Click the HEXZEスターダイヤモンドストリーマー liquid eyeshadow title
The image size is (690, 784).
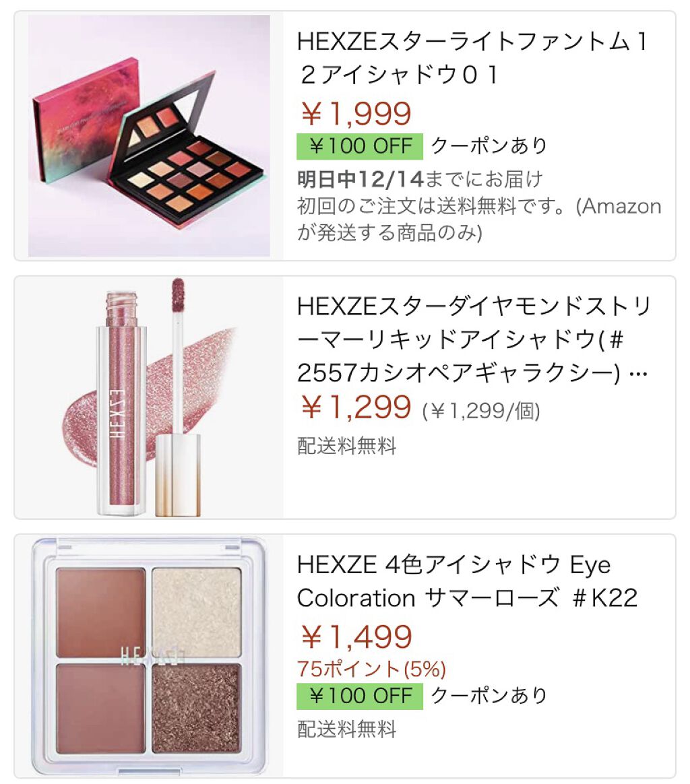click(x=474, y=339)
